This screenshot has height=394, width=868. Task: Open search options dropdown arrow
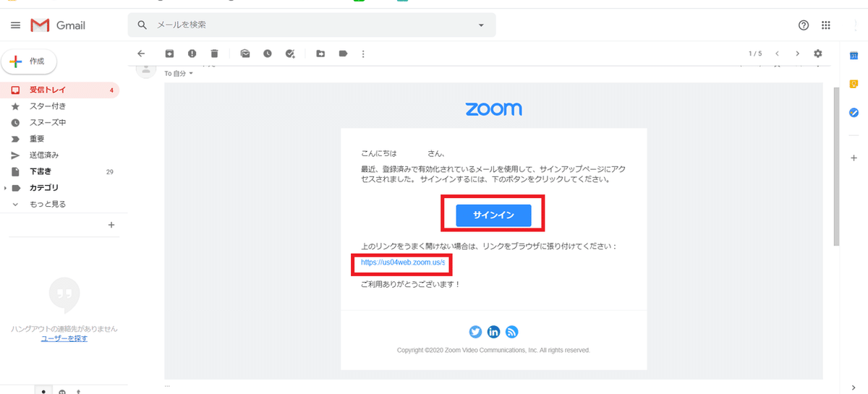click(481, 25)
